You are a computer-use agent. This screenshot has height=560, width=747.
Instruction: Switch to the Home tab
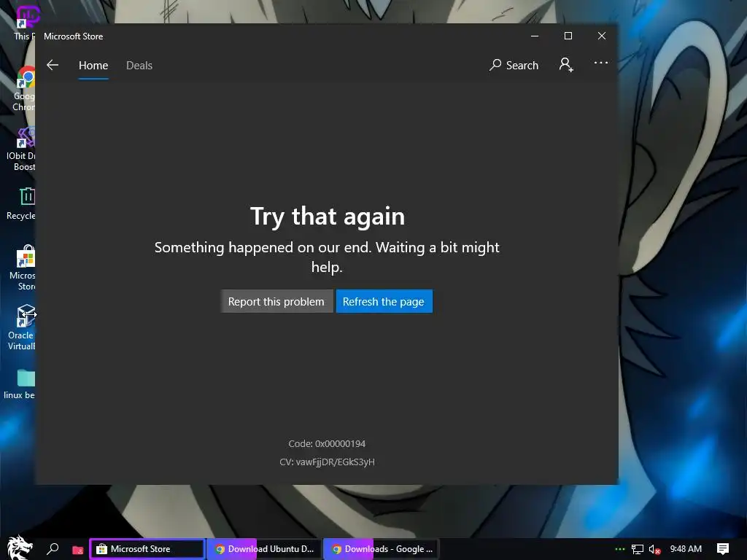(93, 65)
